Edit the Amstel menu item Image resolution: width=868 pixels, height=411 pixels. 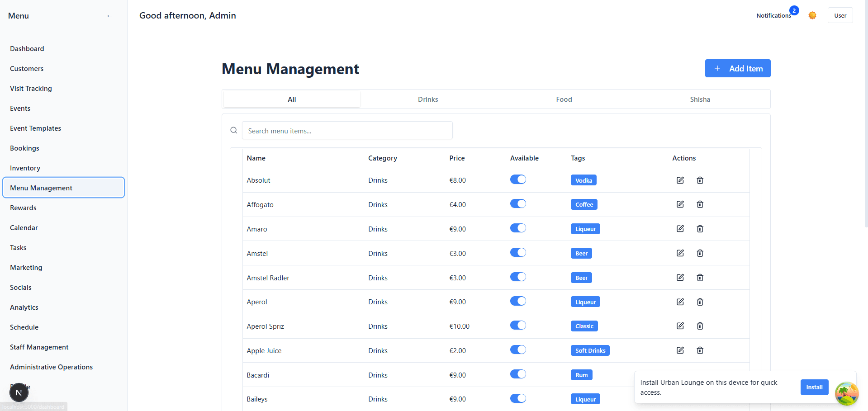point(680,253)
